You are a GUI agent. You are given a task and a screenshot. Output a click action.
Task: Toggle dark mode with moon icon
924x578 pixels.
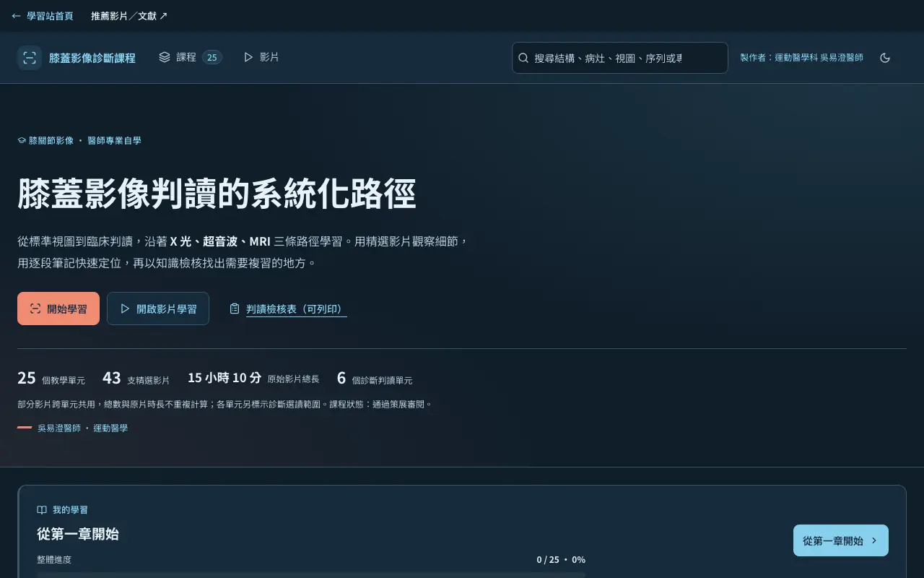click(885, 58)
